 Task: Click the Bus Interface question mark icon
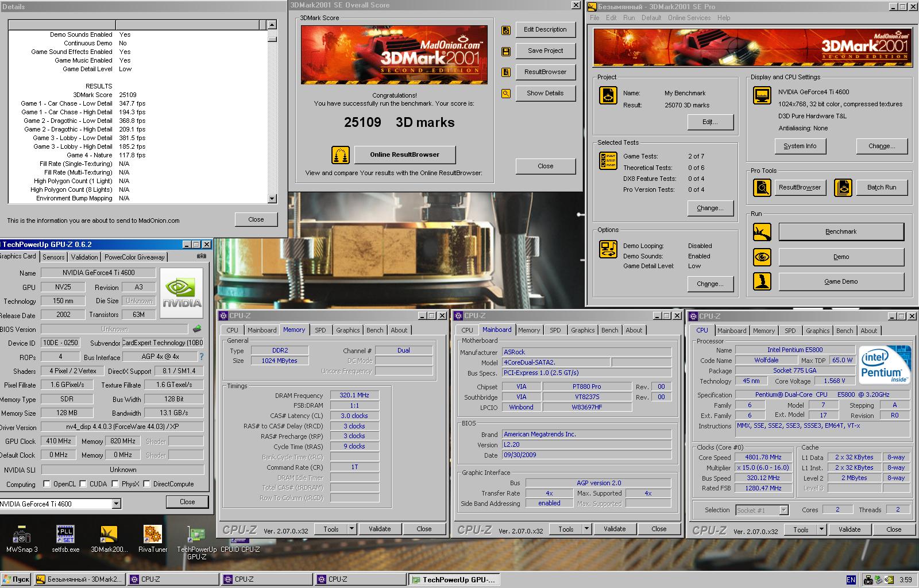pyautogui.click(x=201, y=357)
